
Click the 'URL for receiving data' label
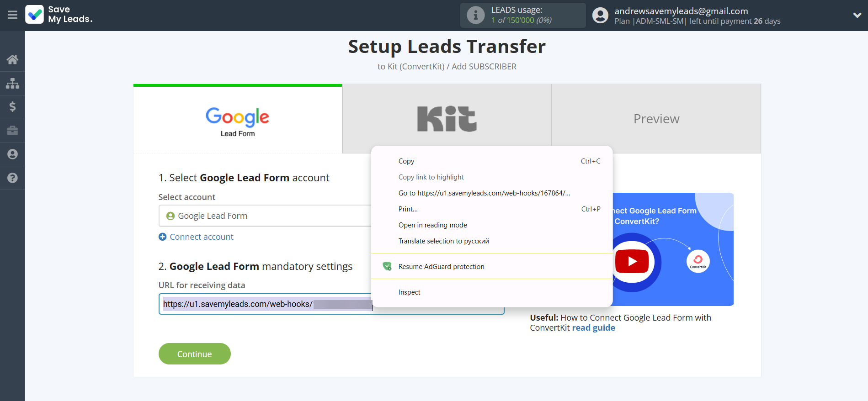202,285
